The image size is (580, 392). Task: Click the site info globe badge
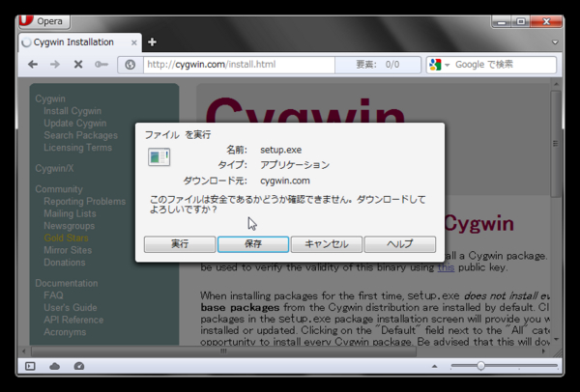[x=130, y=65]
